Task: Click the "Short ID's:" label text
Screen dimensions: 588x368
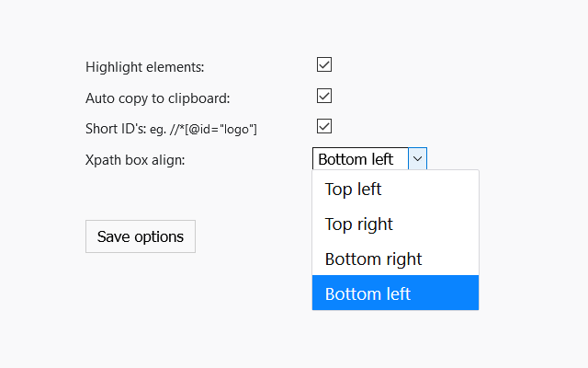Action: [x=115, y=129]
